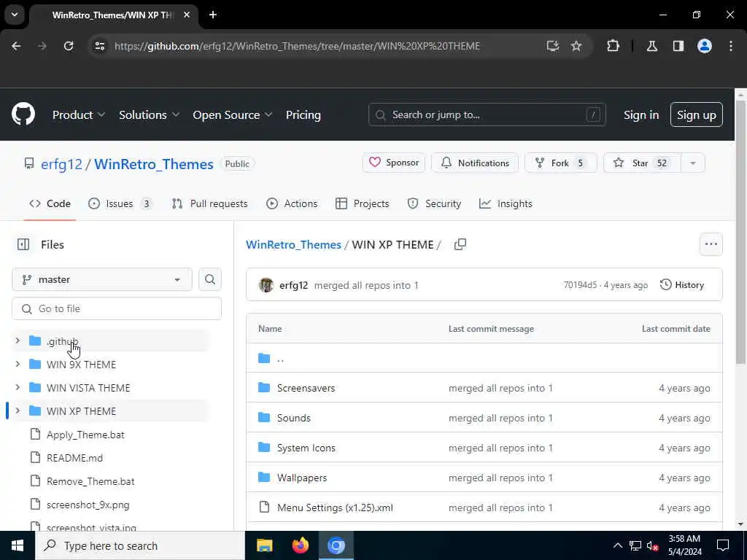This screenshot has height=560, width=747.
Task: Open the three-dots more options button
Action: tap(711, 244)
